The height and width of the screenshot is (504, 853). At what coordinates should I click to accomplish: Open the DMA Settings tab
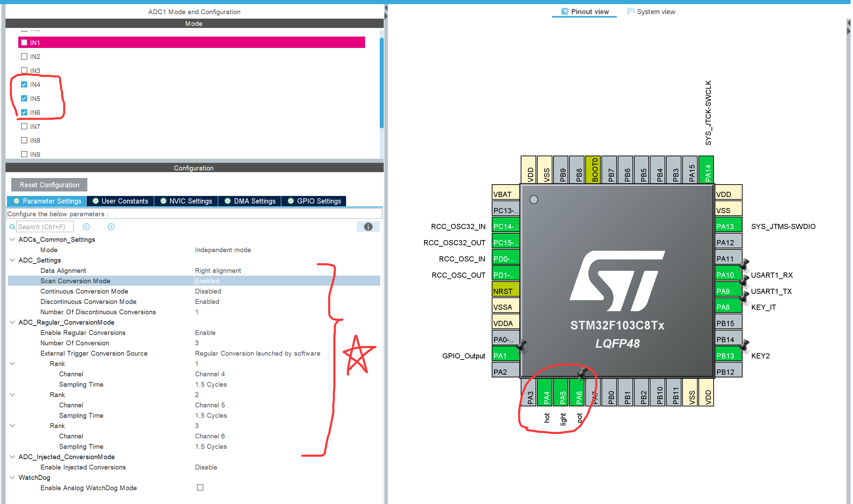point(250,201)
